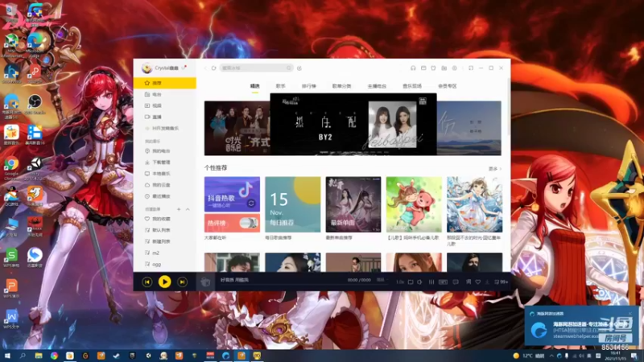644x362 pixels.
Task: Open the 视频 video section in sidebar
Action: click(x=165, y=105)
